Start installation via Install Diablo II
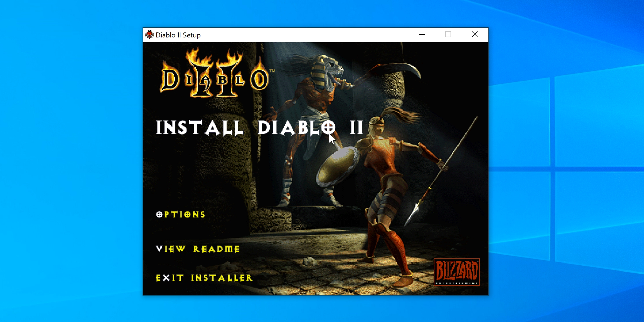The width and height of the screenshot is (644, 322). point(260,128)
